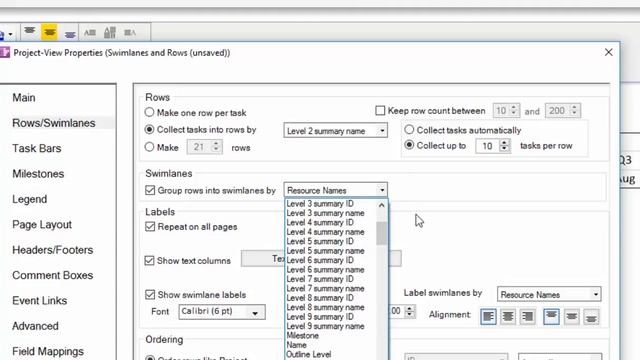
Task: Click the tasks per row number field
Action: click(x=487, y=146)
